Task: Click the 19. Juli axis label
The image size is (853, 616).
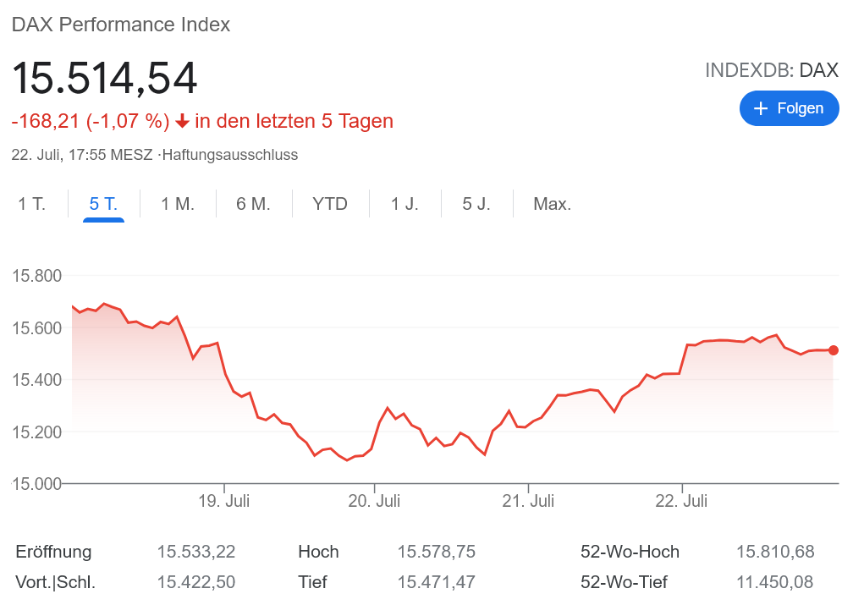Action: pyautogui.click(x=224, y=502)
